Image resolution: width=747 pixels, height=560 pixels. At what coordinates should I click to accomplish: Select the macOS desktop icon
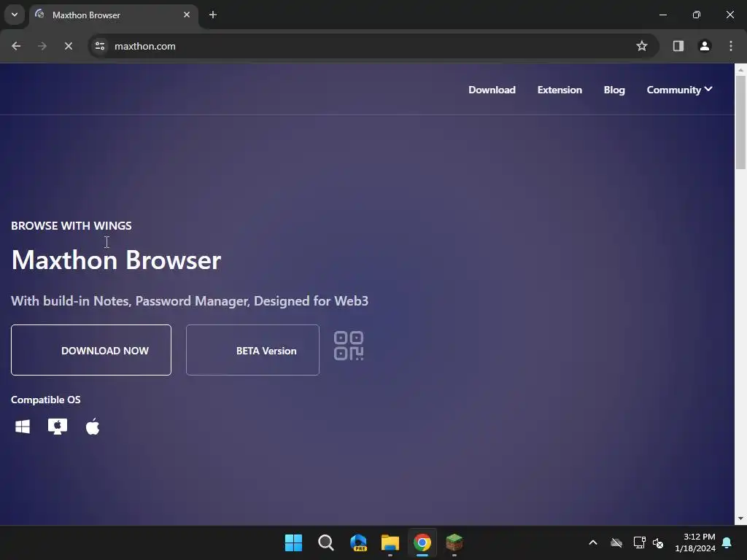[x=57, y=427]
